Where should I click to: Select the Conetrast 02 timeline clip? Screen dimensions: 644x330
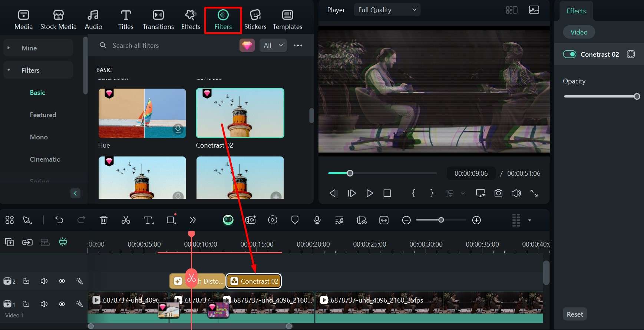pyautogui.click(x=254, y=281)
